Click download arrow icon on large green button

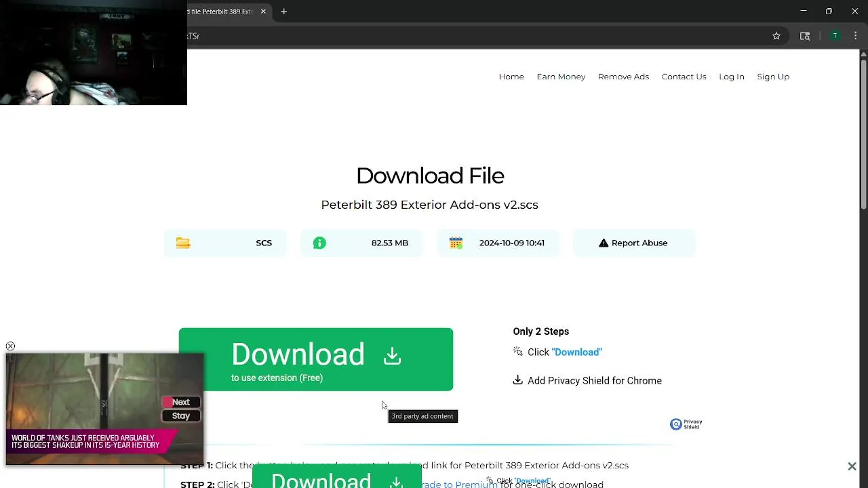(393, 355)
